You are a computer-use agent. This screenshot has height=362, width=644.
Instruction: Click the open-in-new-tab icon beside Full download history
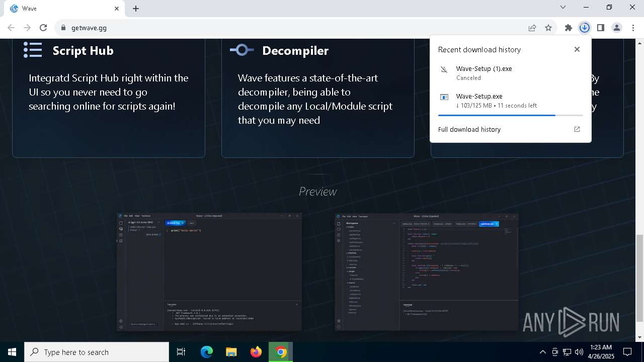(577, 129)
